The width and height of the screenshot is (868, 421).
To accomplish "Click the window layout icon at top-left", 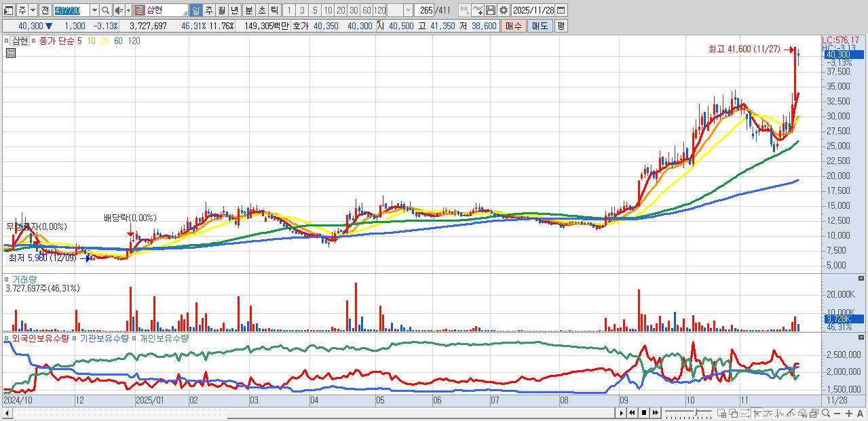I will click(x=8, y=10).
